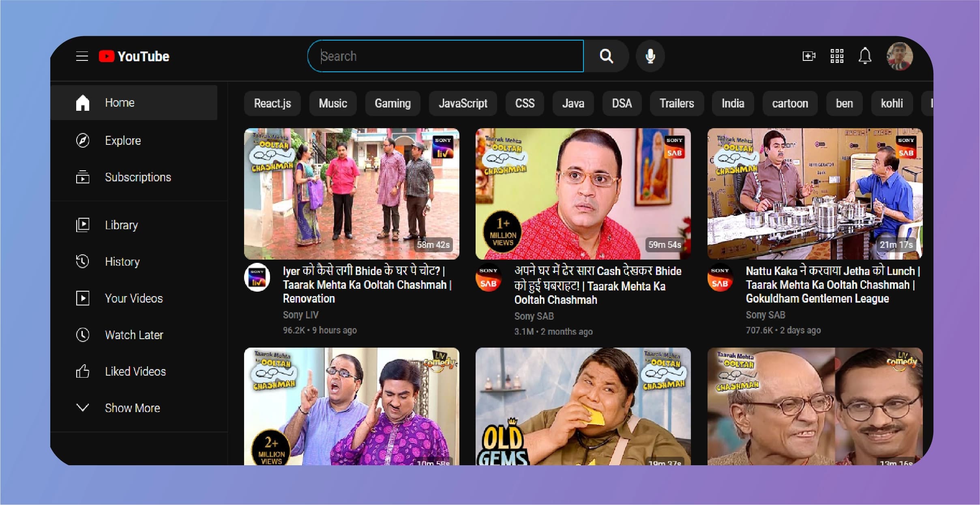Click the Library icon
The width and height of the screenshot is (980, 505).
[82, 225]
